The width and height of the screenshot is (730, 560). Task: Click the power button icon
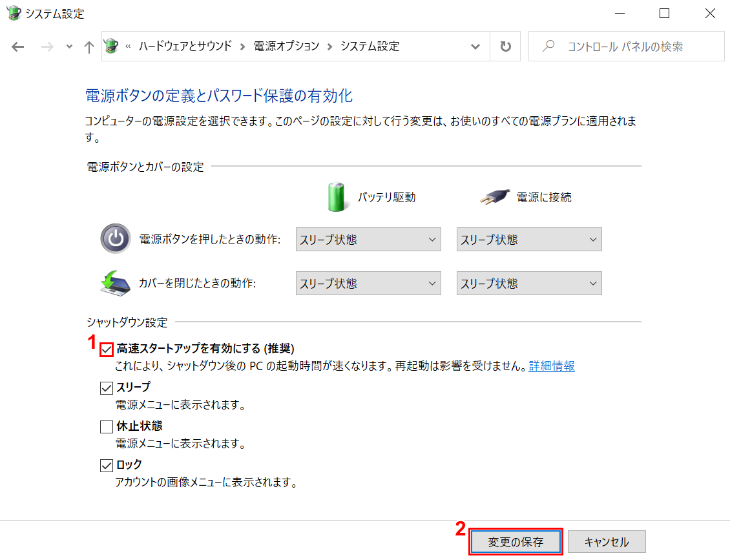116,238
